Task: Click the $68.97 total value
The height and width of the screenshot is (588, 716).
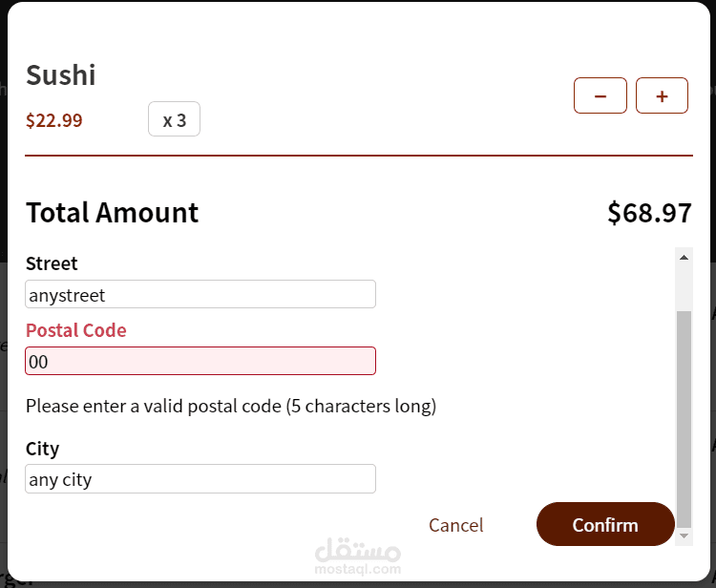Action: pyautogui.click(x=649, y=212)
